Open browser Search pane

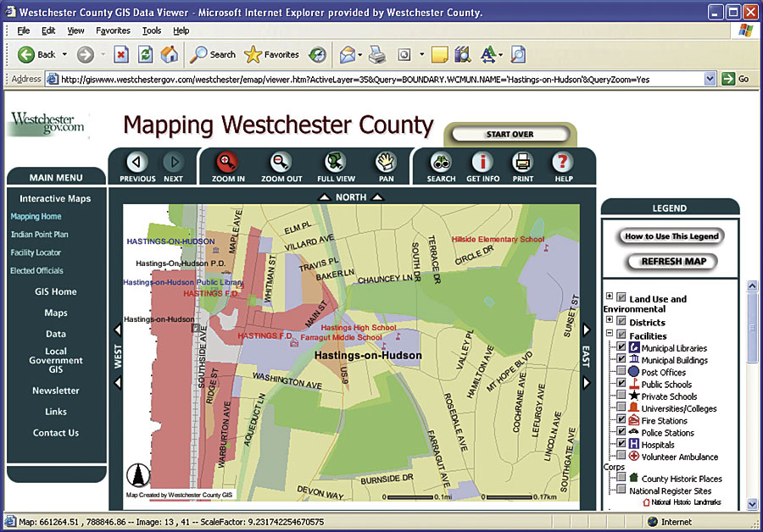pos(213,54)
